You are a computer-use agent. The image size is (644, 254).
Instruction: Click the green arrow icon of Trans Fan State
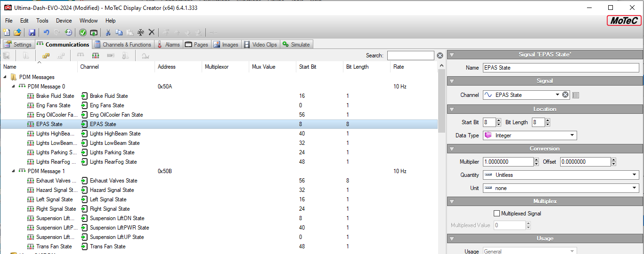tap(84, 246)
